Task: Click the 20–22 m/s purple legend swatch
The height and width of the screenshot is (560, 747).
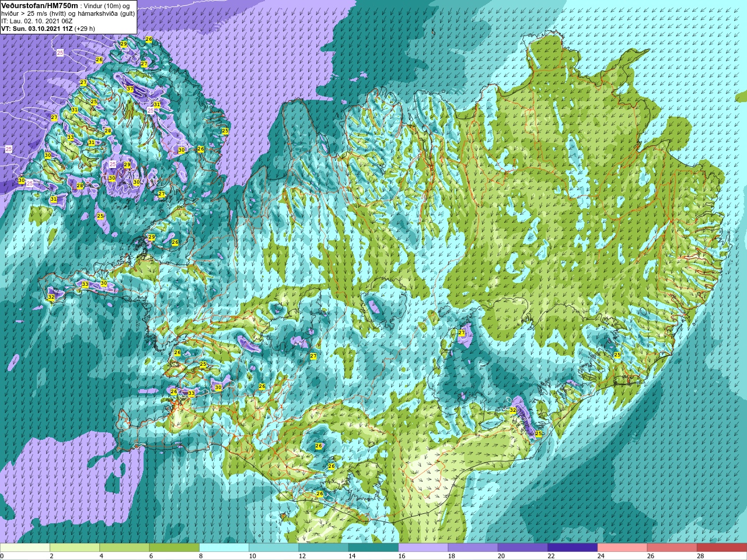Action: pos(523,548)
